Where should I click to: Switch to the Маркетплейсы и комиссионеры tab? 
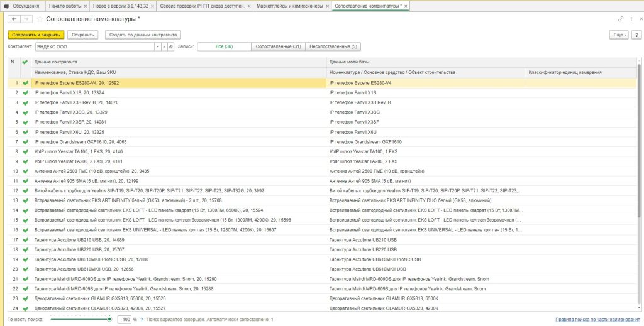pos(289,6)
